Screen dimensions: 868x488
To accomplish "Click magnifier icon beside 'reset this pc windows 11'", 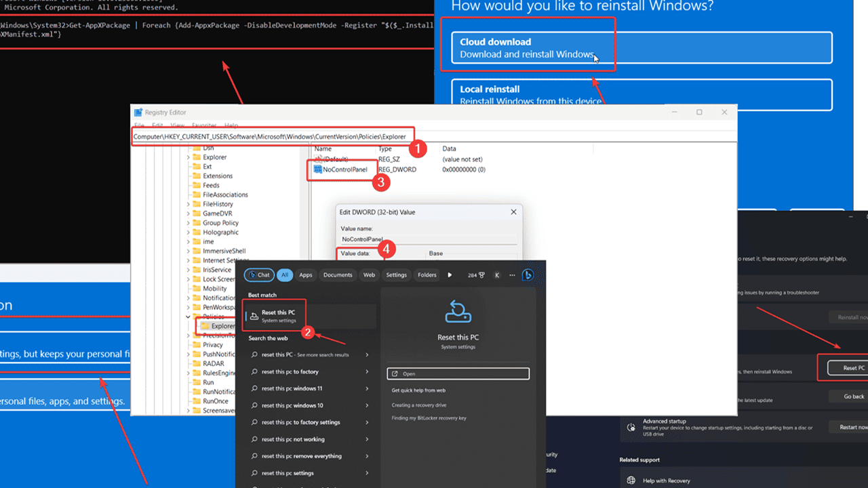I will 254,388.
